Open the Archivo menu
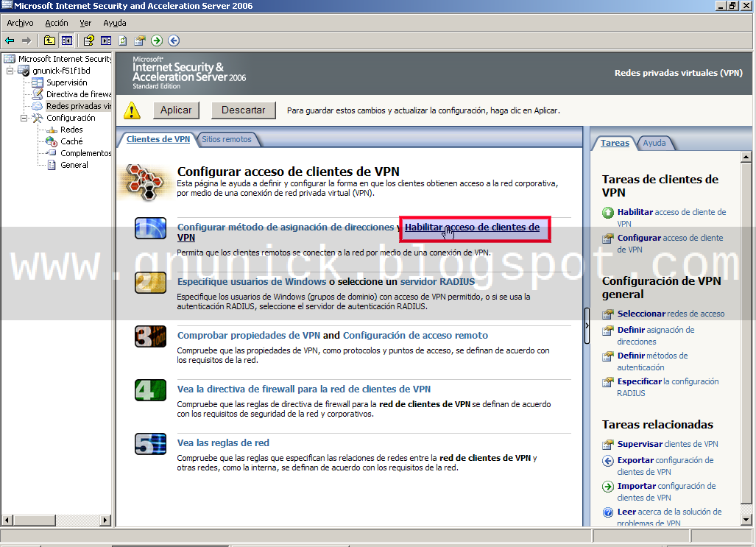Viewport: 756px width, 547px height. pyautogui.click(x=21, y=23)
